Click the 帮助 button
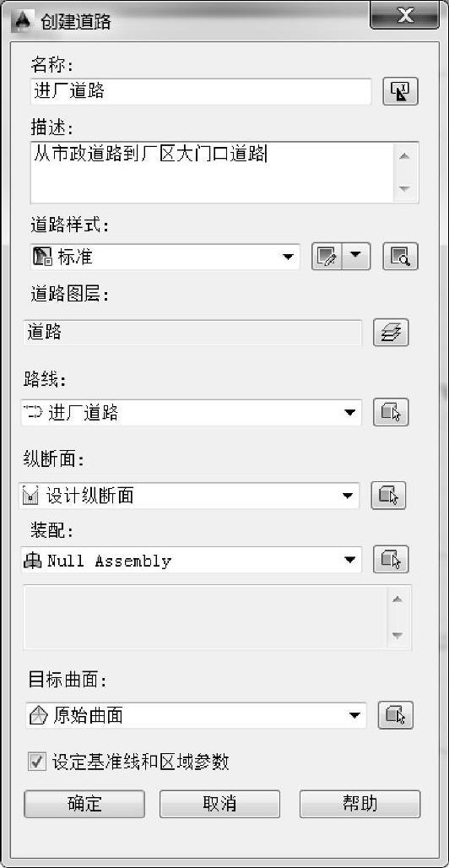 (360, 804)
